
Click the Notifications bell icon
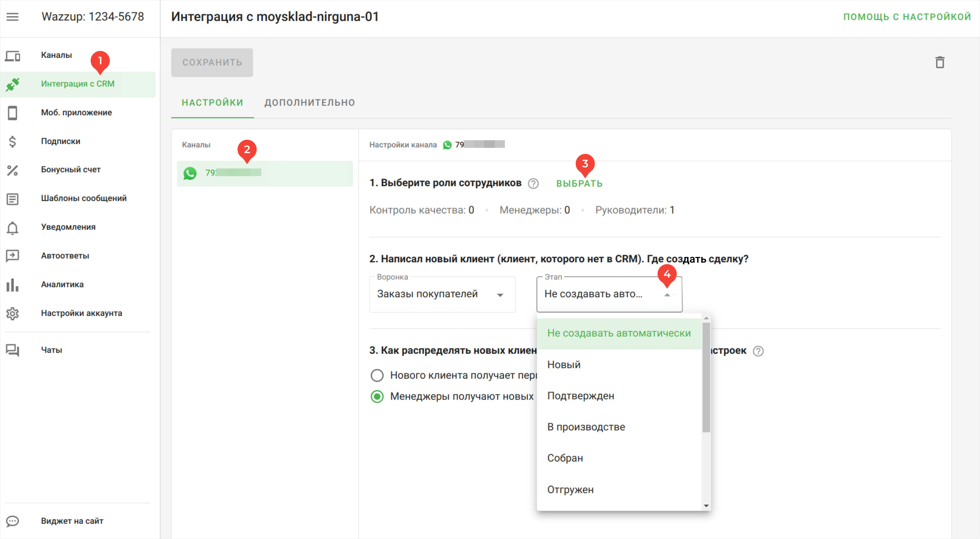[12, 227]
